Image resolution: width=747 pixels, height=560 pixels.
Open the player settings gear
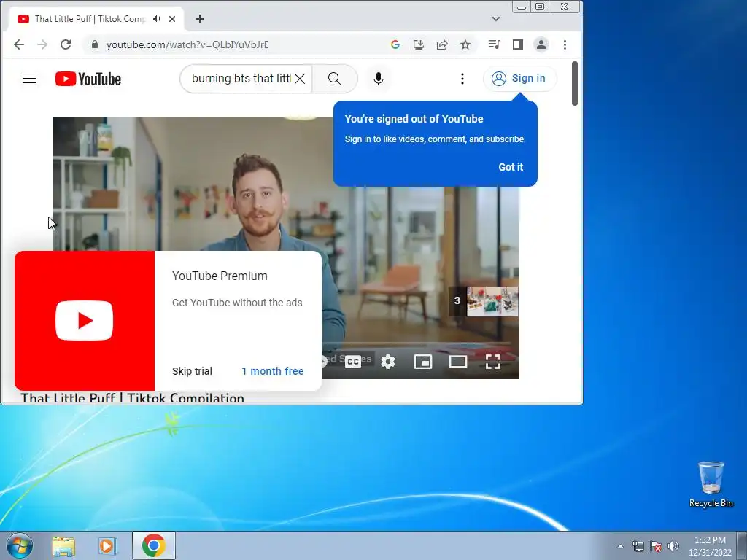[x=388, y=362]
